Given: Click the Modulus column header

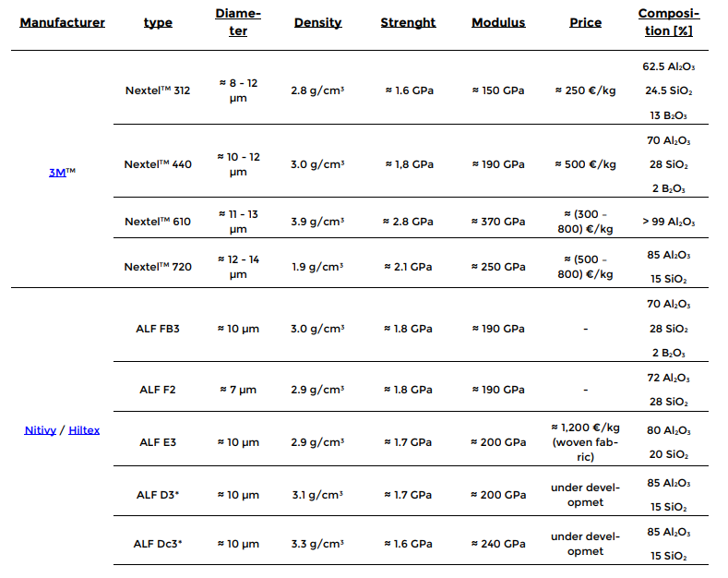Looking at the screenshot, I should coord(498,22).
